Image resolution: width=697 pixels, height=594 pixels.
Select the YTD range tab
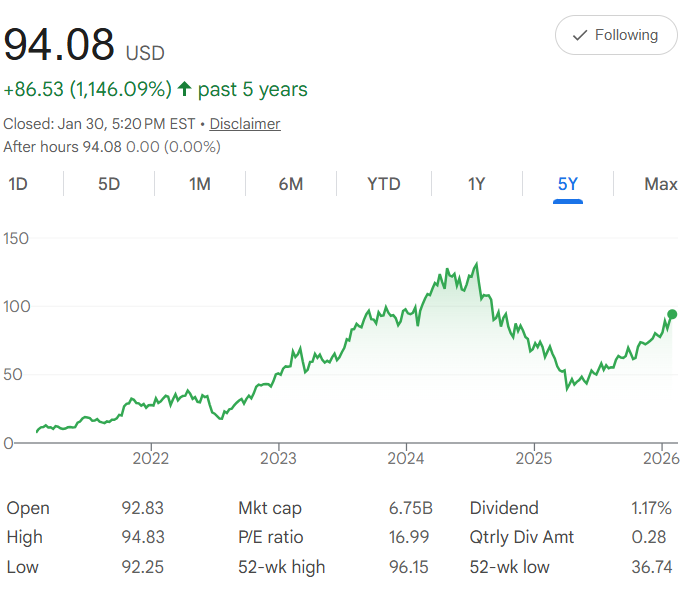tap(384, 184)
